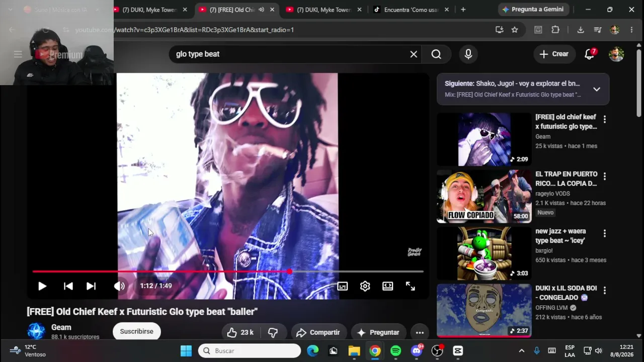Screen dimensions: 644x362
Task: Subscribe to Geam with Suscribirse
Action: tap(137, 331)
